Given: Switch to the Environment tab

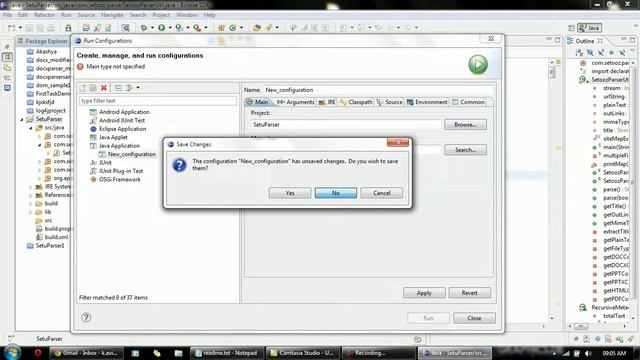Looking at the screenshot, I should 427,102.
